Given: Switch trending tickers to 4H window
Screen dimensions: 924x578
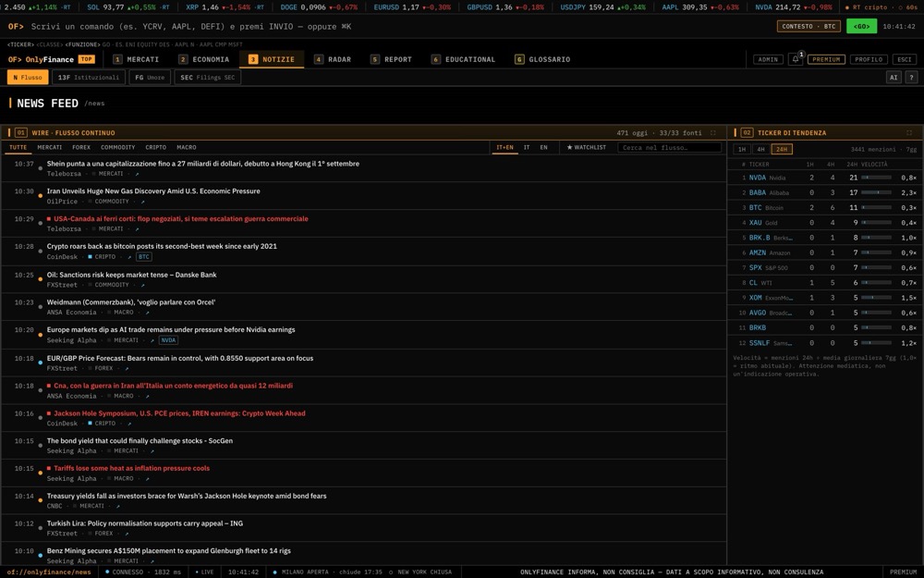Looking at the screenshot, I should click(760, 149).
